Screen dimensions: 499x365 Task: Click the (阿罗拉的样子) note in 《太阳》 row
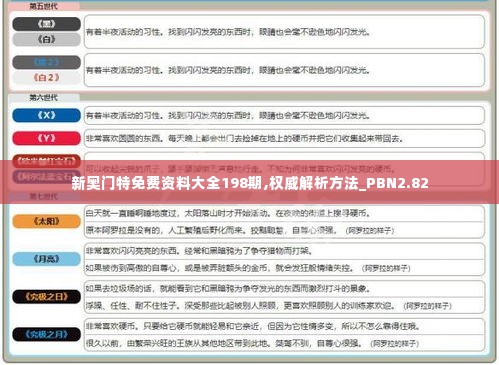(370, 230)
